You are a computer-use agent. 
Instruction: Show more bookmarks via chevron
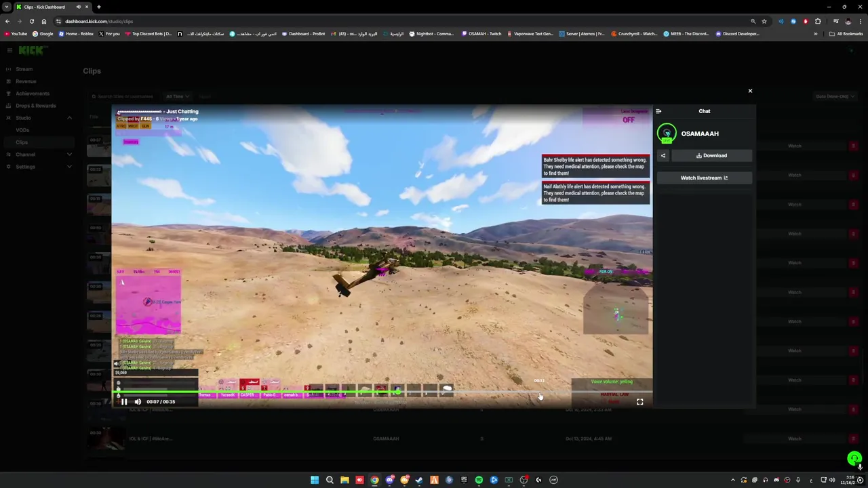click(816, 34)
